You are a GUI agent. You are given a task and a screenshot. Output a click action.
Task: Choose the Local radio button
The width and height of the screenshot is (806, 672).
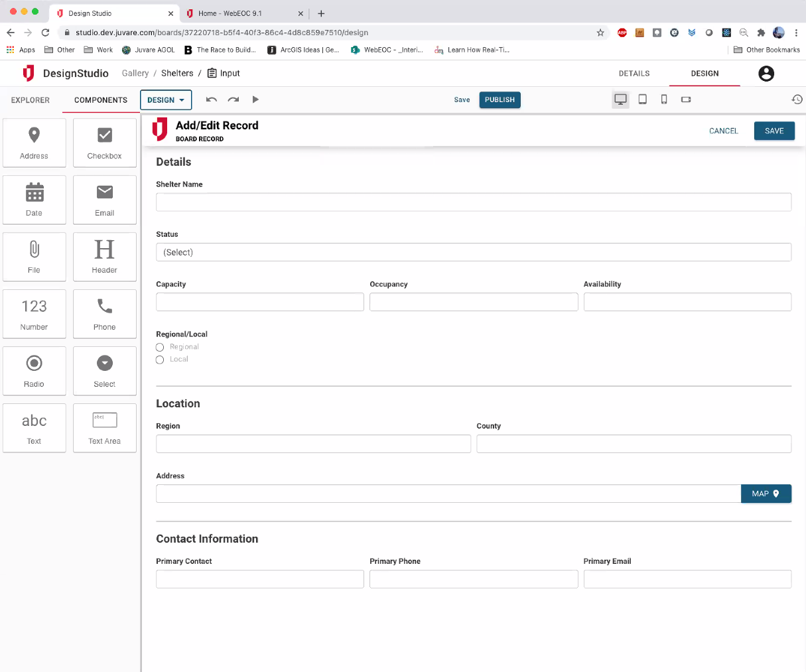(160, 360)
